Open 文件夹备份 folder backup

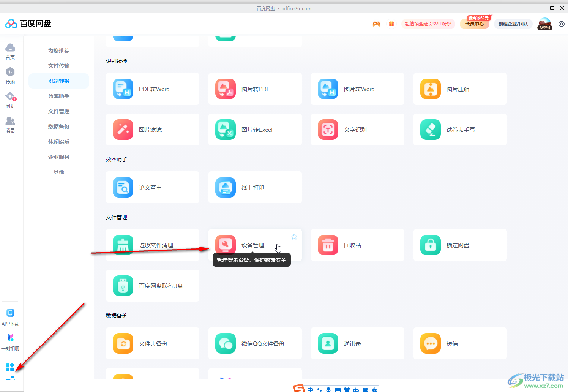pyautogui.click(x=152, y=343)
